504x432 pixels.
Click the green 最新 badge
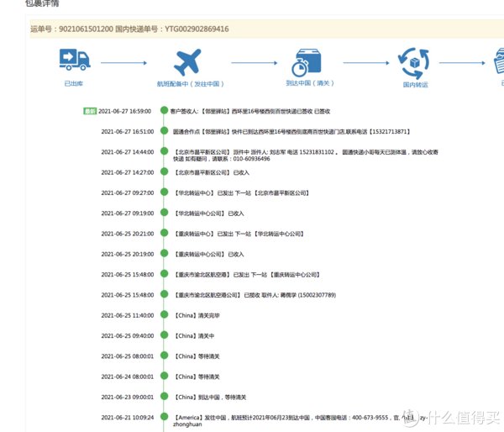pos(90,111)
